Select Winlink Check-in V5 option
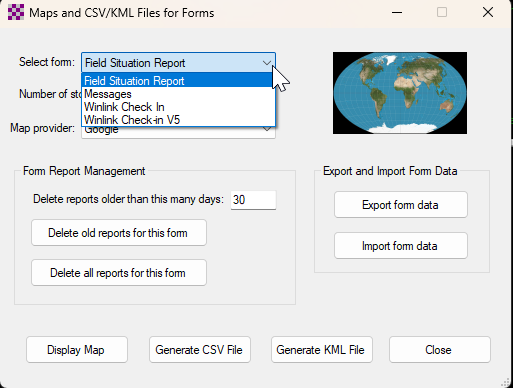The height and width of the screenshot is (388, 513). [178, 120]
